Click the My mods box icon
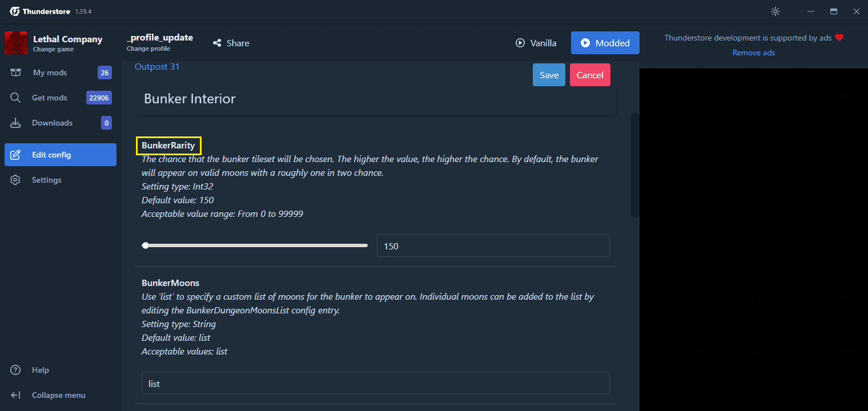The image size is (868, 411). 15,72
